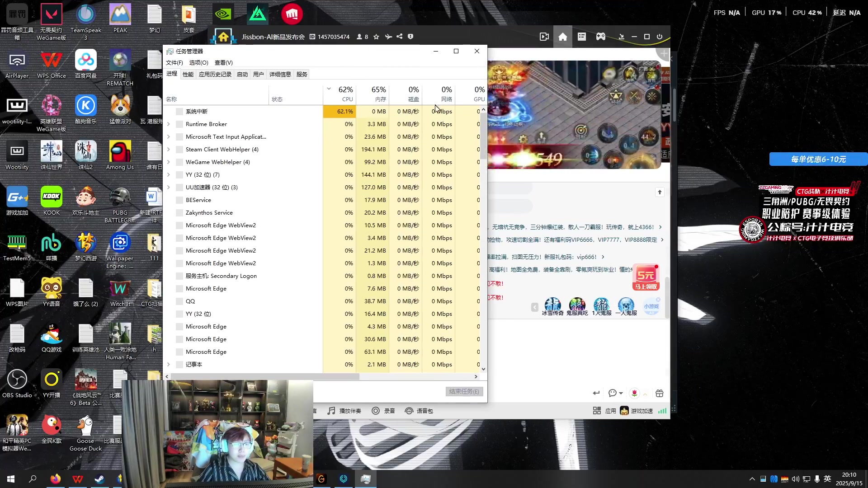The height and width of the screenshot is (488, 868).
Task: Select the QQ process row
Action: coord(322,301)
